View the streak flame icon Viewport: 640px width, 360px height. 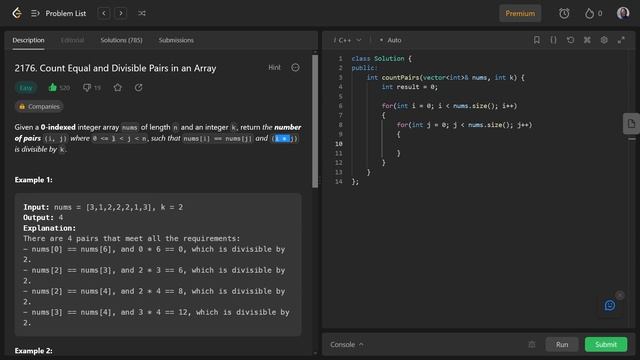pyautogui.click(x=589, y=13)
